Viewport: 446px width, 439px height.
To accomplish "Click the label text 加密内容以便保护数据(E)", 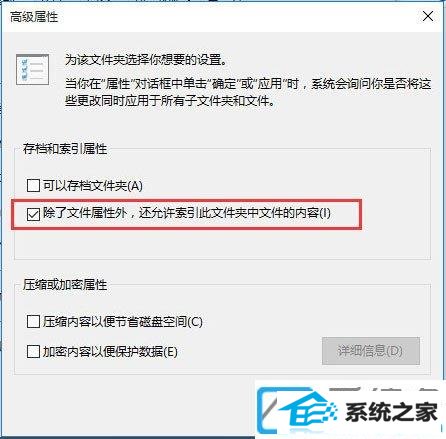I will click(110, 351).
